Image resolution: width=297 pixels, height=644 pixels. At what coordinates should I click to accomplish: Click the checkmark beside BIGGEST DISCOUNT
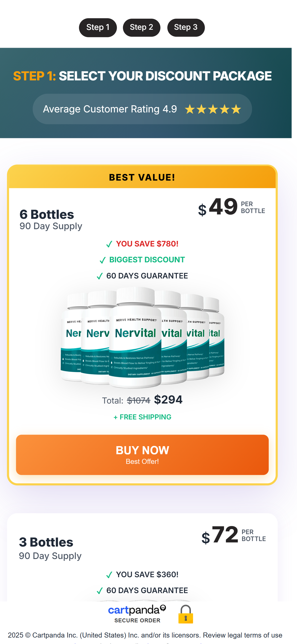(102, 260)
